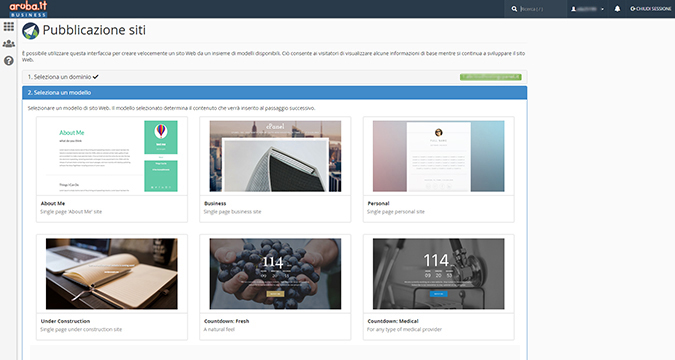The width and height of the screenshot is (675, 360).
Task: Click the green selected domain badge
Action: [x=490, y=77]
